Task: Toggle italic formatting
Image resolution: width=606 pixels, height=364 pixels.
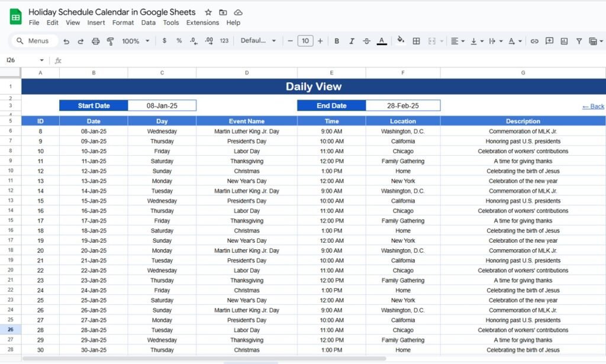Action: [x=351, y=41]
